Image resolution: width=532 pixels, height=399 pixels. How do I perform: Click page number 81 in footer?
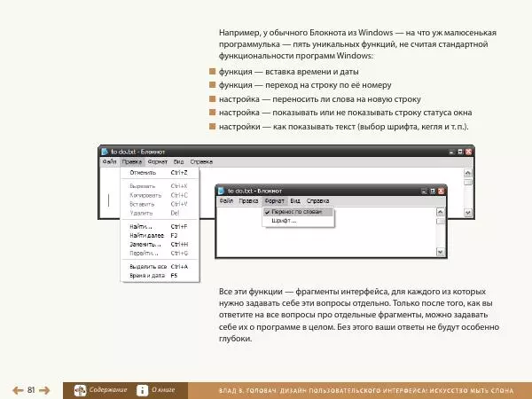point(31,390)
